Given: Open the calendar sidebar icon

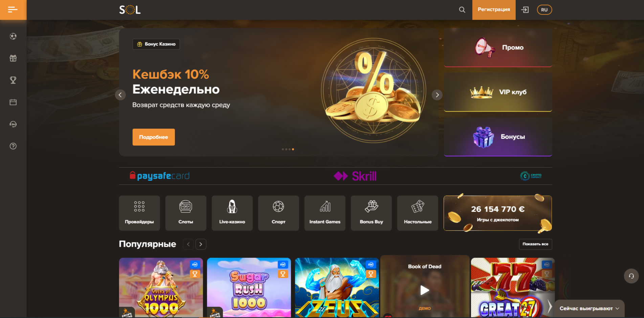Looking at the screenshot, I should pyautogui.click(x=13, y=102).
